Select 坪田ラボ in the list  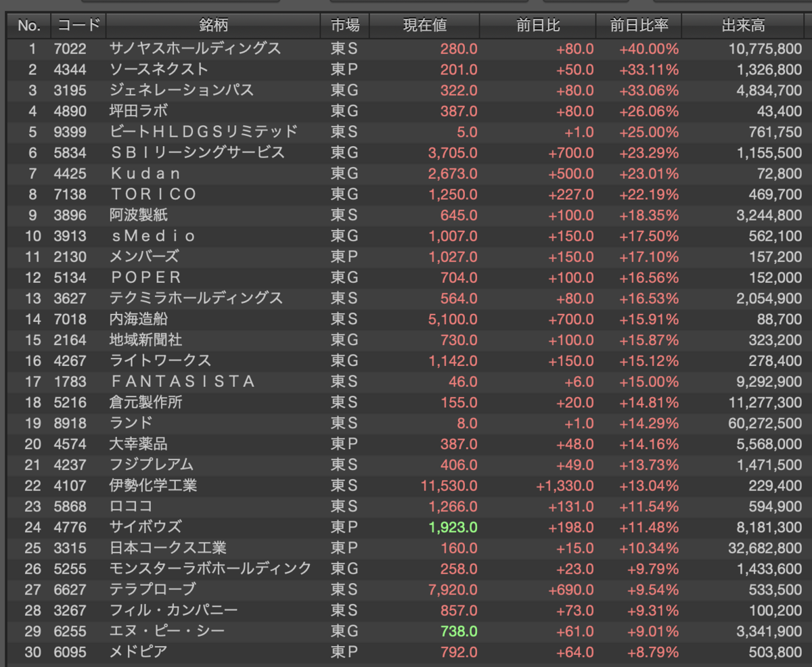pyautogui.click(x=138, y=111)
